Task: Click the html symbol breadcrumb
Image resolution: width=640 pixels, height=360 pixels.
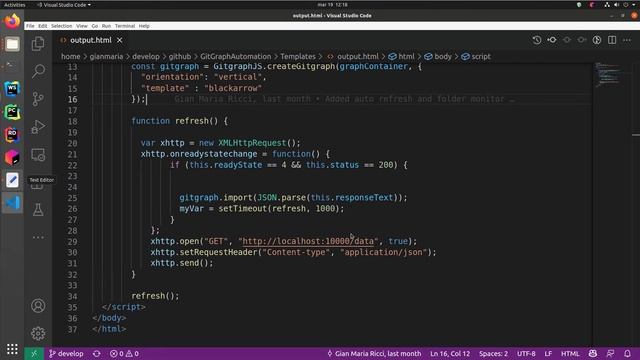Action: click(402, 56)
